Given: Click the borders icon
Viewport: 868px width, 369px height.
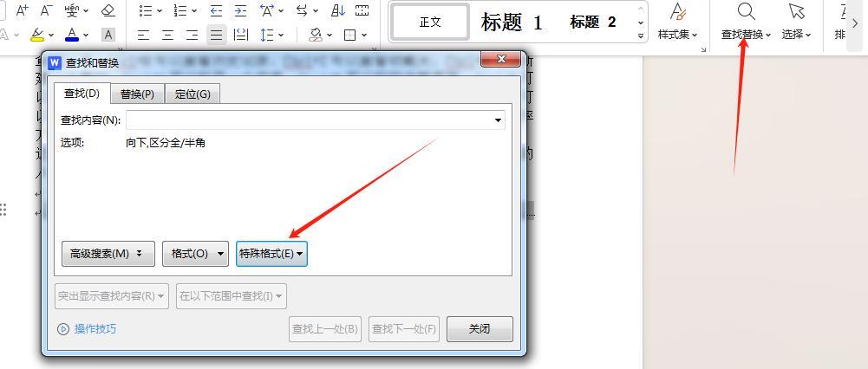Looking at the screenshot, I should click(349, 36).
